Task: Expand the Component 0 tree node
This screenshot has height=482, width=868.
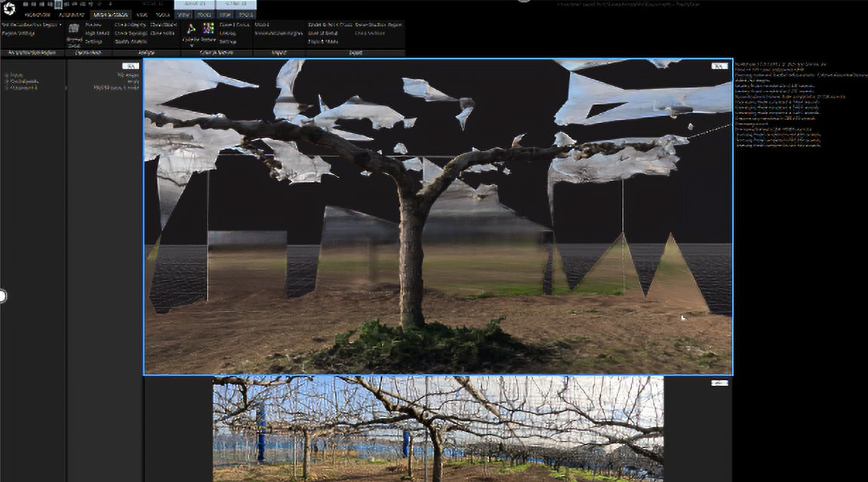Action: [7, 88]
